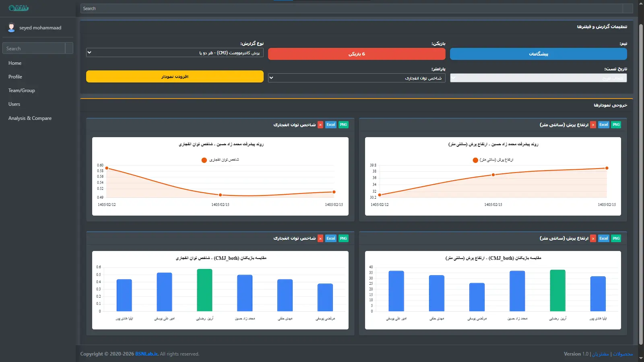This screenshot has height=362, width=644.
Task: Click the PNG export icon on the top-right jump height chart
Action: pos(616,125)
